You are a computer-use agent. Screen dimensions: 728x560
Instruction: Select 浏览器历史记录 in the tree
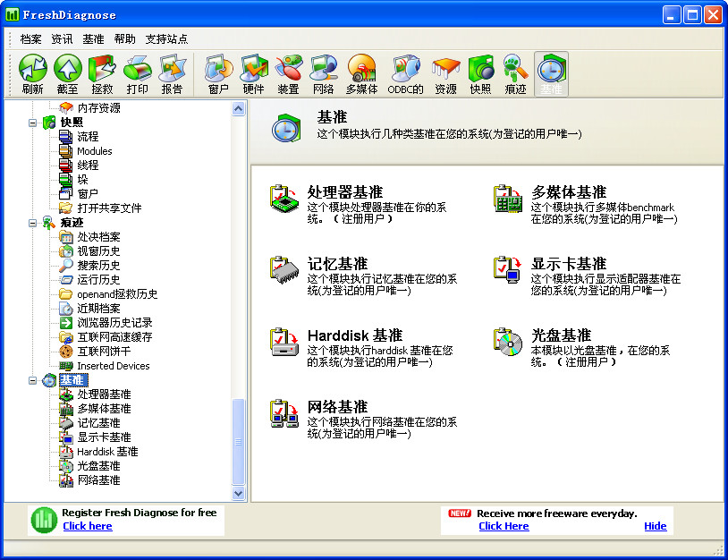click(114, 323)
